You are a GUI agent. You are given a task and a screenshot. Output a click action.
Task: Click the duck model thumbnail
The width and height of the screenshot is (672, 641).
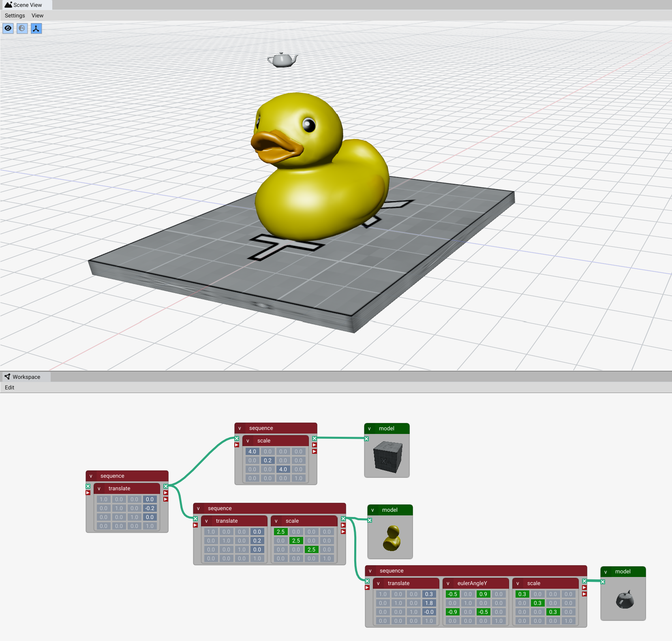pyautogui.click(x=390, y=537)
